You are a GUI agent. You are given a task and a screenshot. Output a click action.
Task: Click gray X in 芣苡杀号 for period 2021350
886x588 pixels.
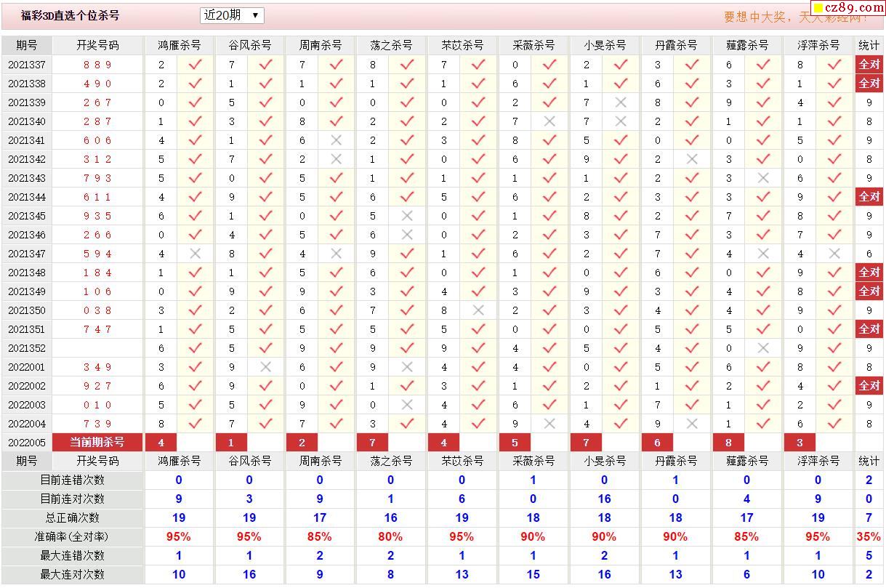478,310
